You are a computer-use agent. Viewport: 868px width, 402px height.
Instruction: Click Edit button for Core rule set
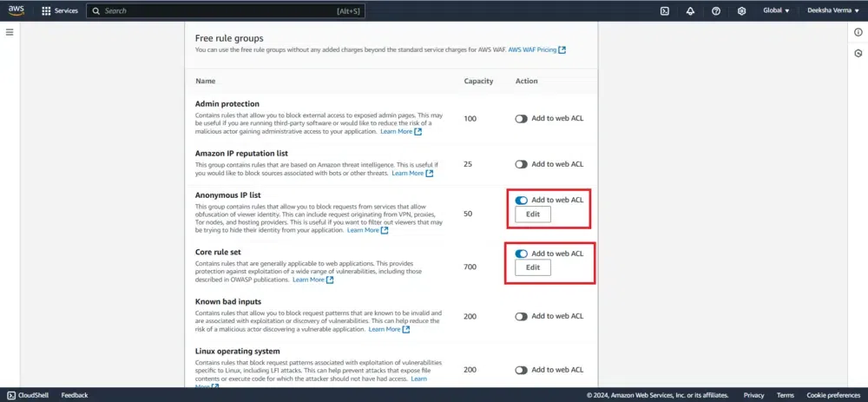coord(533,267)
